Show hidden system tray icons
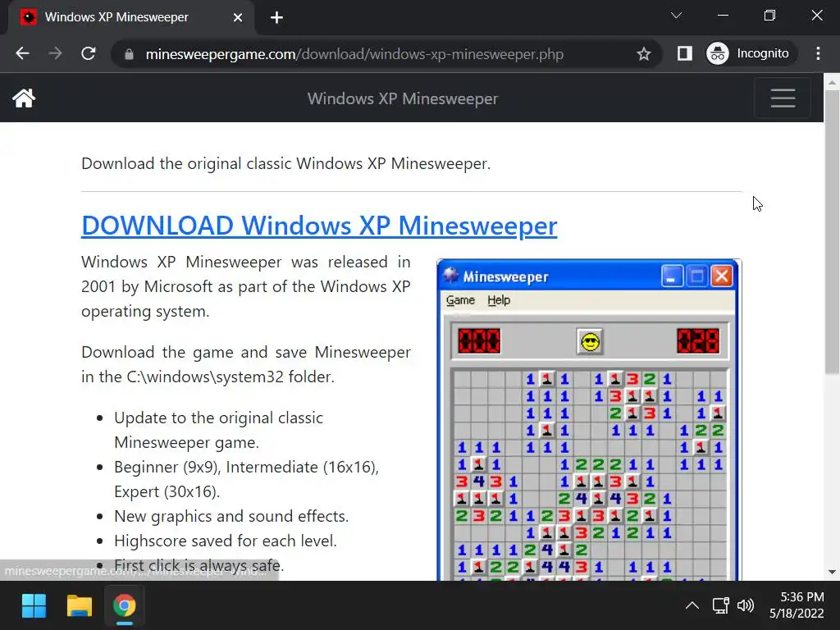The height and width of the screenshot is (630, 840). click(x=692, y=606)
